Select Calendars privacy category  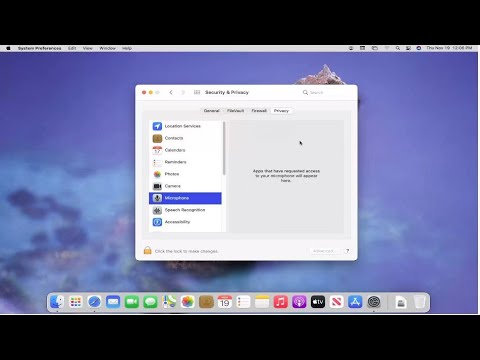tap(185, 150)
